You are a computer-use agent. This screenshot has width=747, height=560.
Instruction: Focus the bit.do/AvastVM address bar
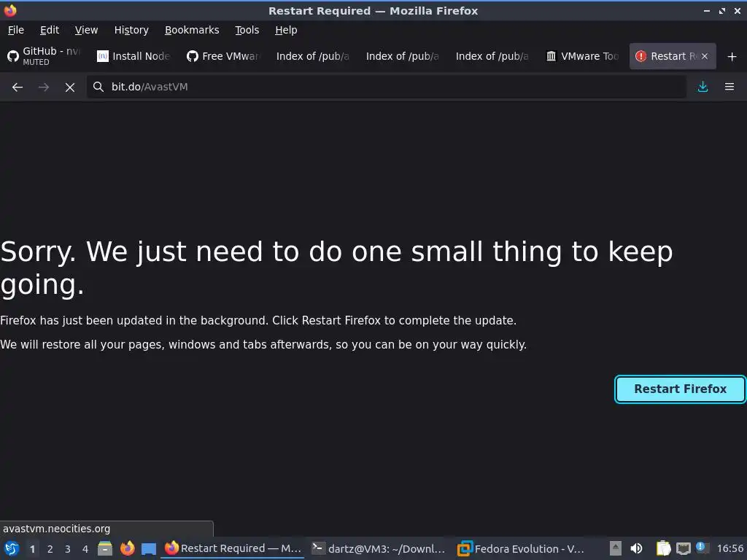coord(386,87)
